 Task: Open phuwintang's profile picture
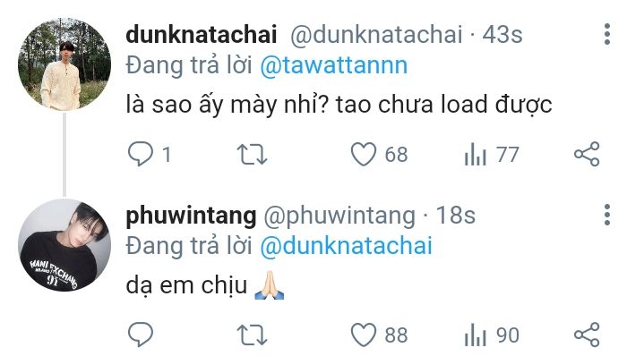pos(64,245)
